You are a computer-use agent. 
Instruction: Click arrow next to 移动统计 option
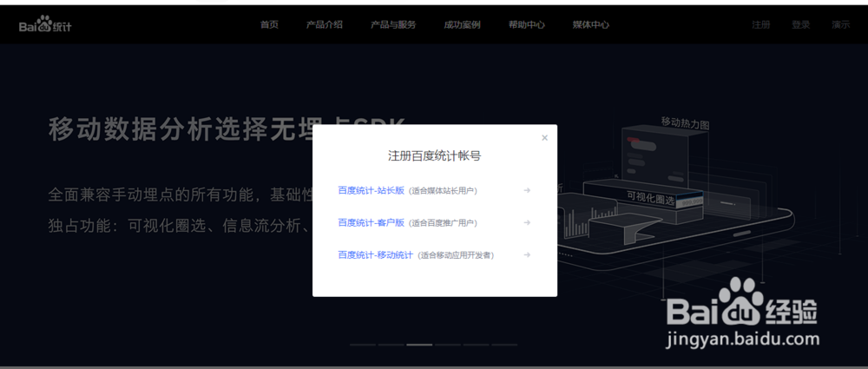[527, 255]
